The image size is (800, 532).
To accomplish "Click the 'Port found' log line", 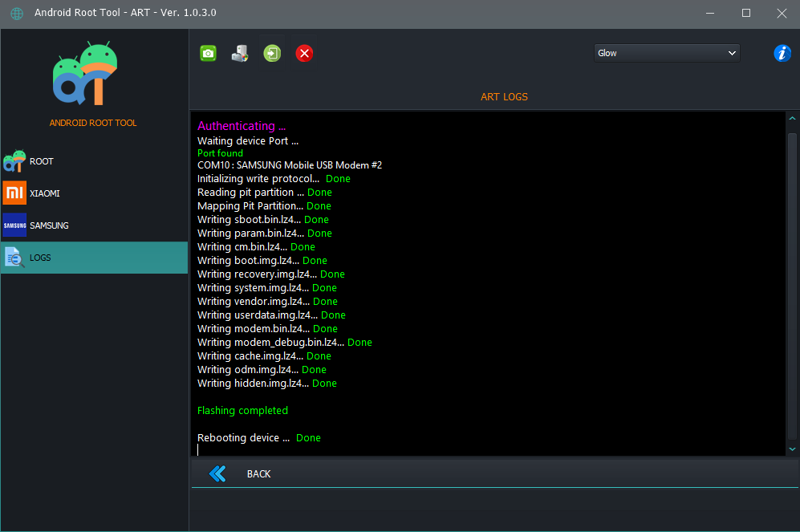I will 220,153.
